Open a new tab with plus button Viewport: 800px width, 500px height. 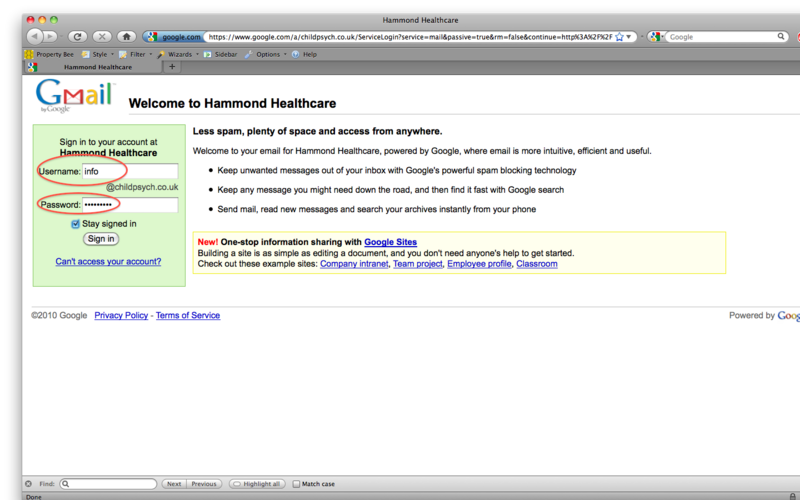click(172, 67)
